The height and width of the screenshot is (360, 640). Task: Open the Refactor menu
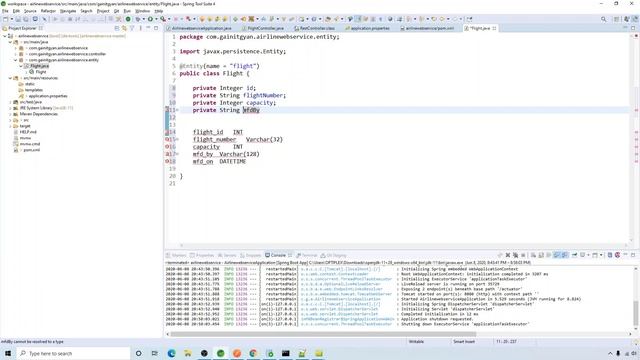pos(48,11)
